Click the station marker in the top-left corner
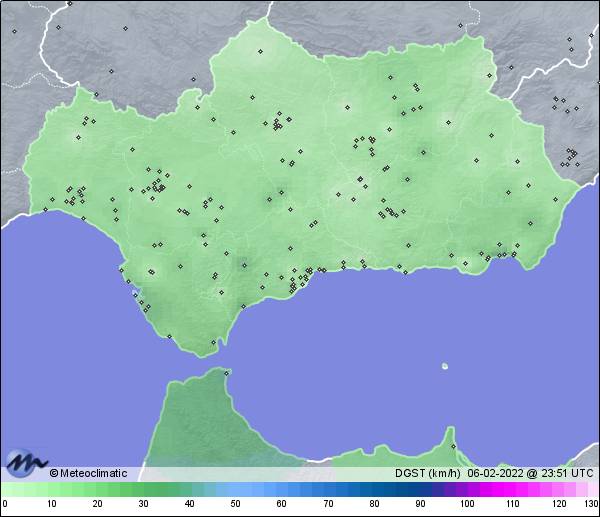 coord(15,30)
